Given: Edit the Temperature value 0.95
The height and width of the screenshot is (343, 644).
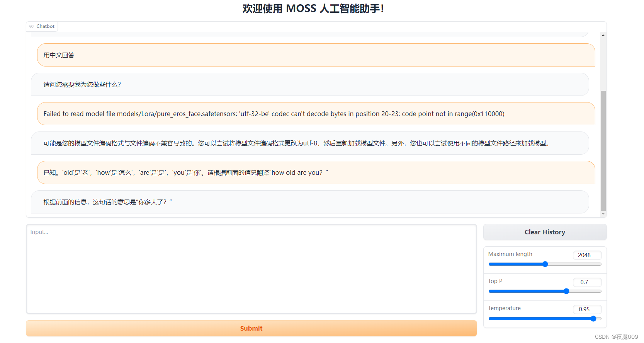Looking at the screenshot, I should 587,309.
